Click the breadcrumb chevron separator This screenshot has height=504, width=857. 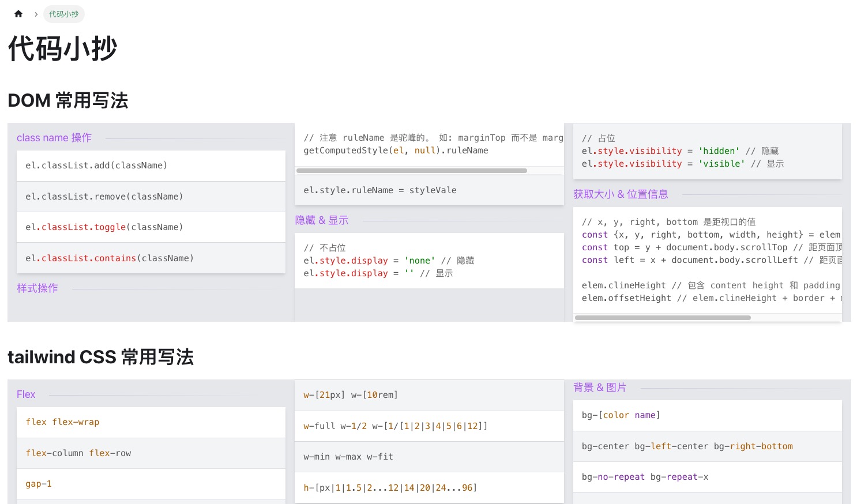pos(36,14)
